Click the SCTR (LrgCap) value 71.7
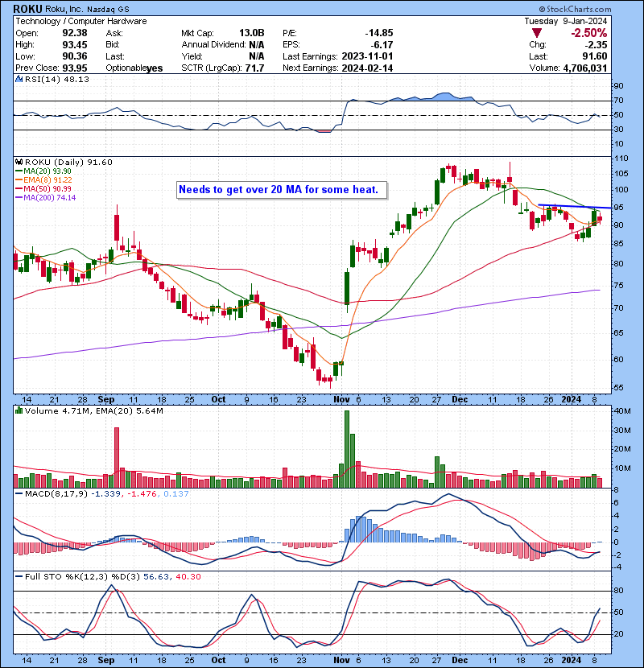Screen dimensions: 644x668 (x=254, y=68)
